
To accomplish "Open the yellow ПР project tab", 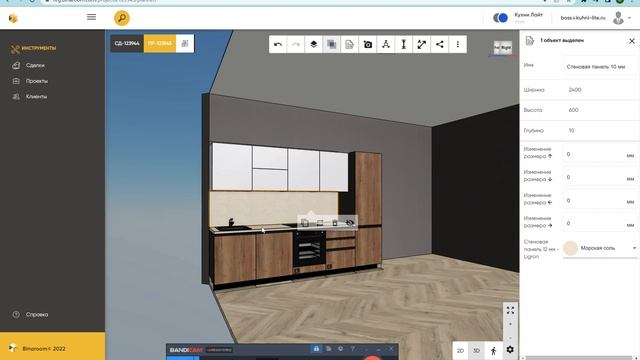I will pyautogui.click(x=160, y=43).
